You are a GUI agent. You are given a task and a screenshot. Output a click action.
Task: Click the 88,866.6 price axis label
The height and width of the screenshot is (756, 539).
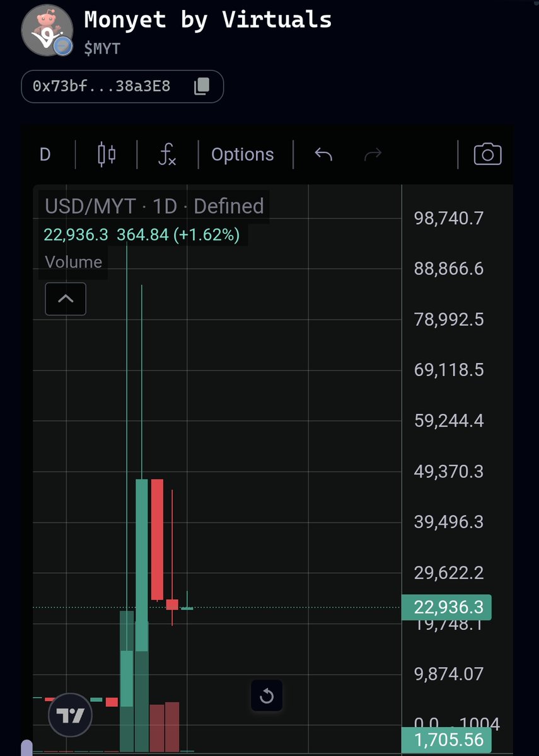pos(449,269)
